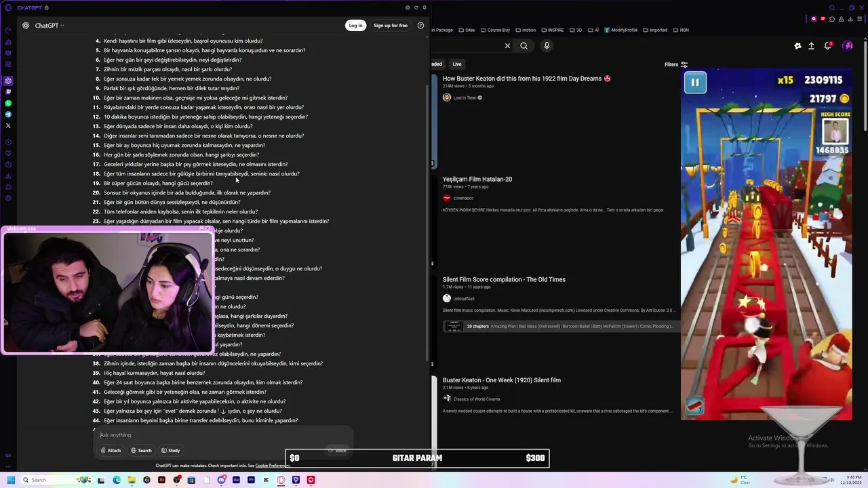Click the YouTube upload arrow icon
Viewport: 868px width, 488px height.
[x=811, y=46]
